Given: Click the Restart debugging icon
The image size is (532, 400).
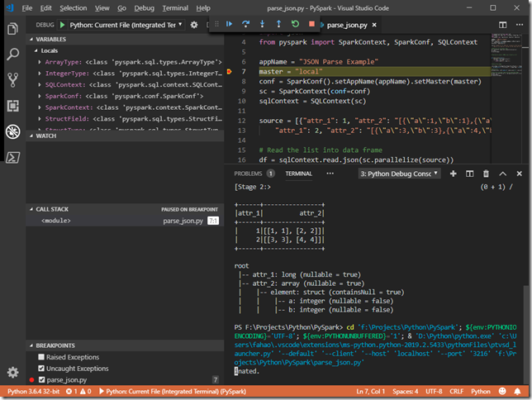Looking at the screenshot, I should point(295,25).
